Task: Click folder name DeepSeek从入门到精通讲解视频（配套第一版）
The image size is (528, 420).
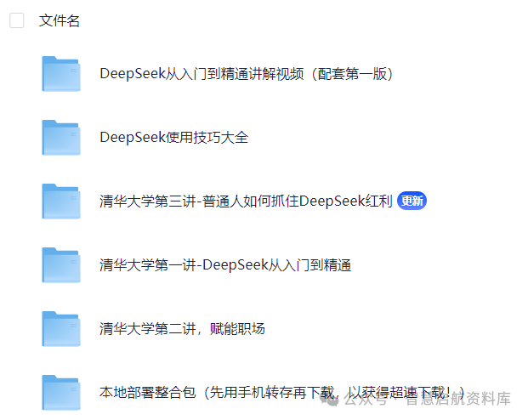Action: (247, 74)
